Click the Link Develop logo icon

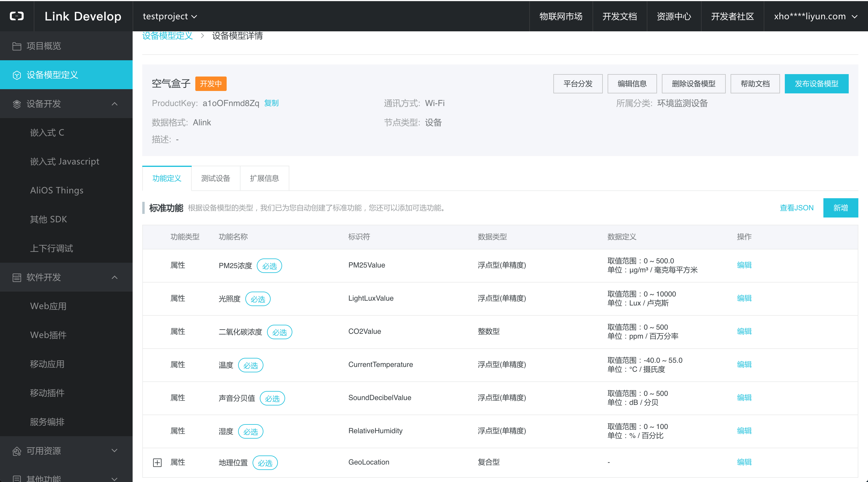17,16
